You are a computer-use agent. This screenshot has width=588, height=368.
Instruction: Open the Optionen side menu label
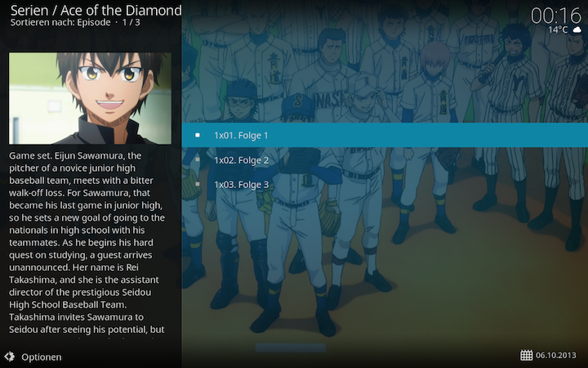click(x=42, y=357)
